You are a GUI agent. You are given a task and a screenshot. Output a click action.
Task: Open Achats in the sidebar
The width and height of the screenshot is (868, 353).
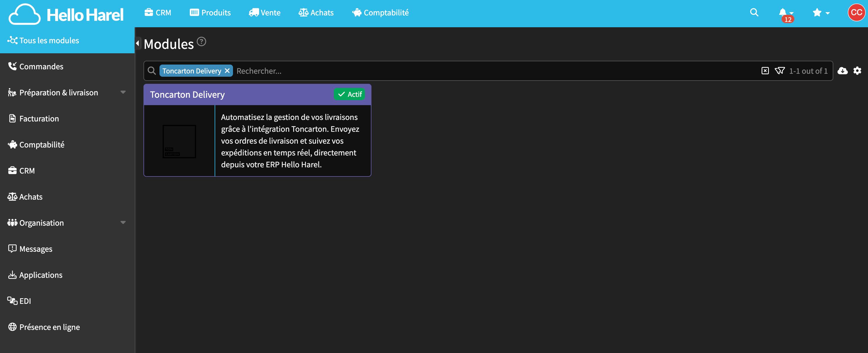pyautogui.click(x=67, y=197)
